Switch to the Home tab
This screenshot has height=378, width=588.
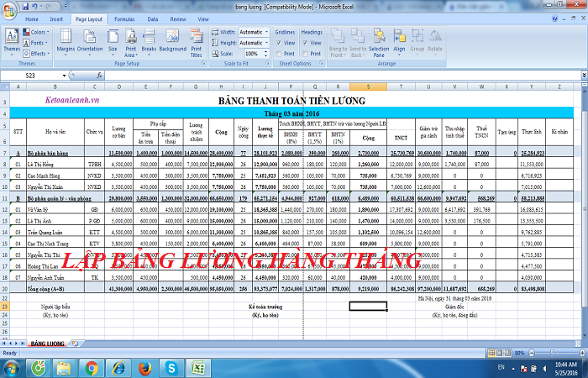point(32,19)
